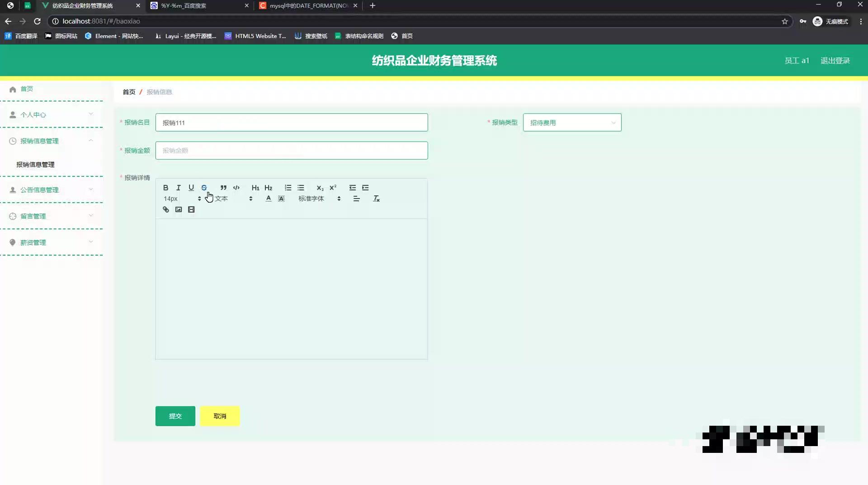
Task: Open the 表结构命名规则 bookmark
Action: coord(359,36)
